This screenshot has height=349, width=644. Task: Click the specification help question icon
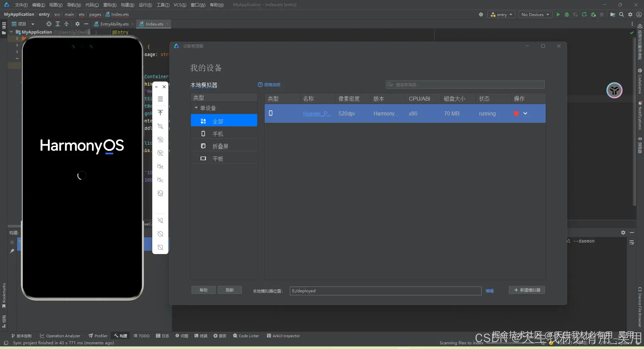pos(260,85)
